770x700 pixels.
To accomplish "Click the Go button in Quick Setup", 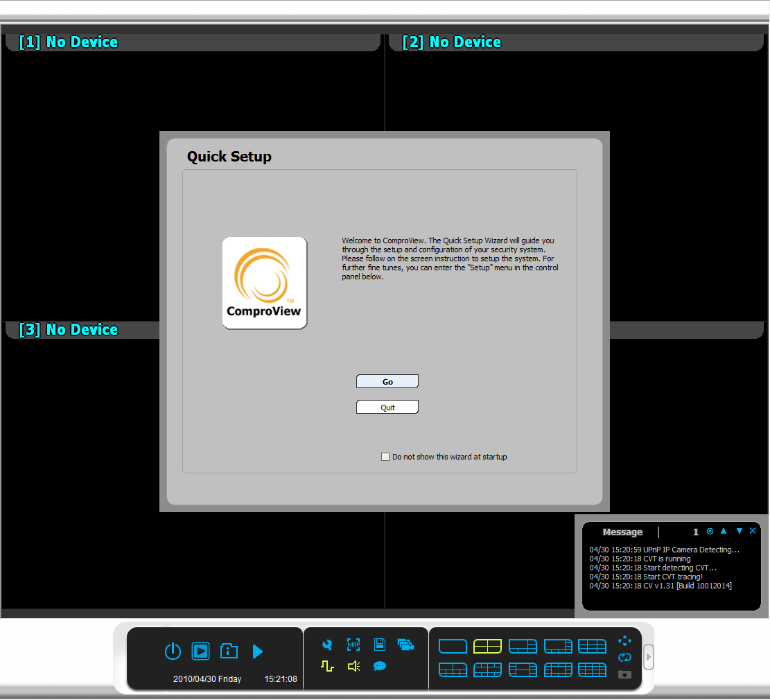I will tap(387, 382).
